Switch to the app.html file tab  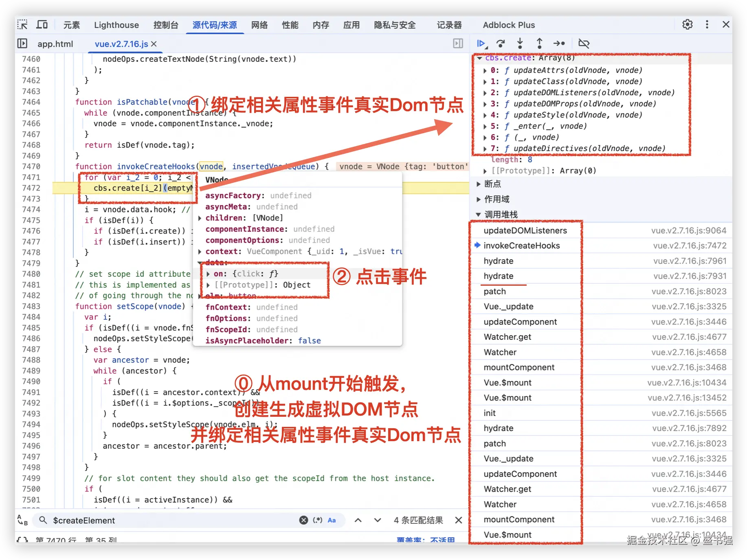pos(55,44)
